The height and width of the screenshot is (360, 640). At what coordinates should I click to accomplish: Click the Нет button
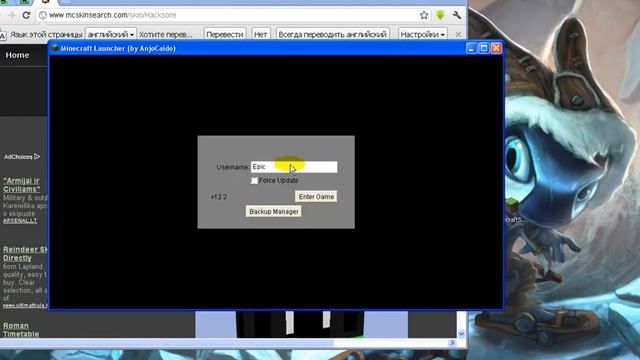[260, 34]
